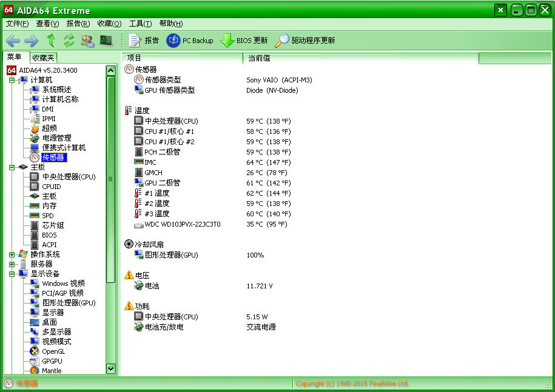Expand the 服务器 tree node
Viewport: 555px width, 392px height.
tap(12, 264)
